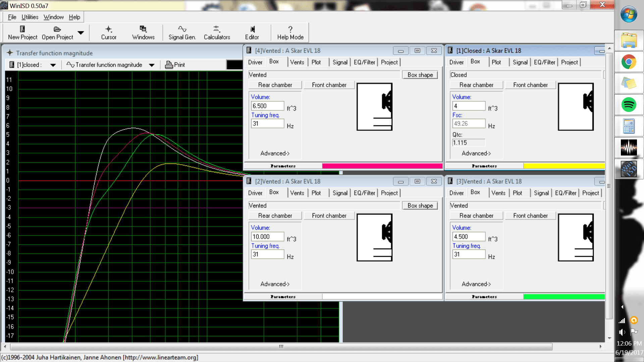The width and height of the screenshot is (644, 362).
Task: Click the 6.500 volume field
Action: click(x=267, y=106)
